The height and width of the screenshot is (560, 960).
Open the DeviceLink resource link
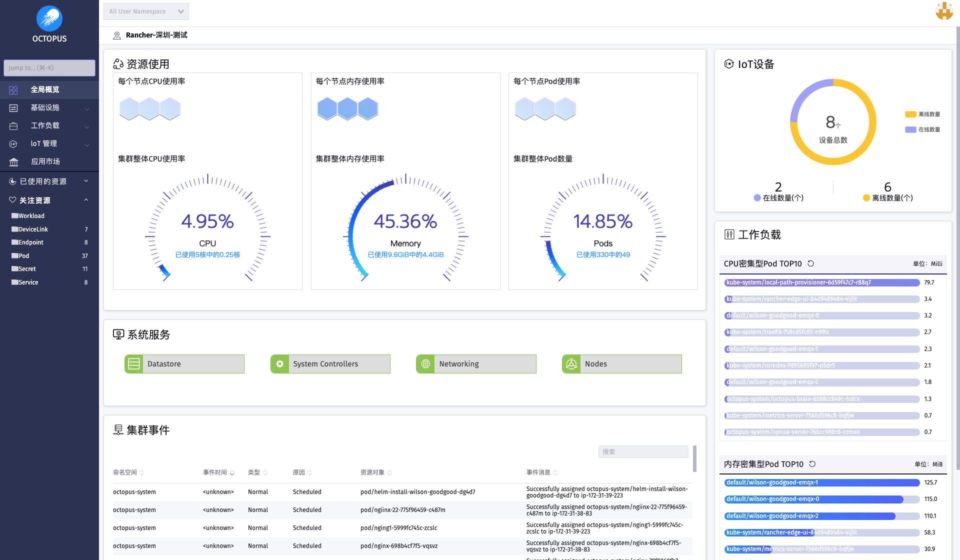point(33,229)
